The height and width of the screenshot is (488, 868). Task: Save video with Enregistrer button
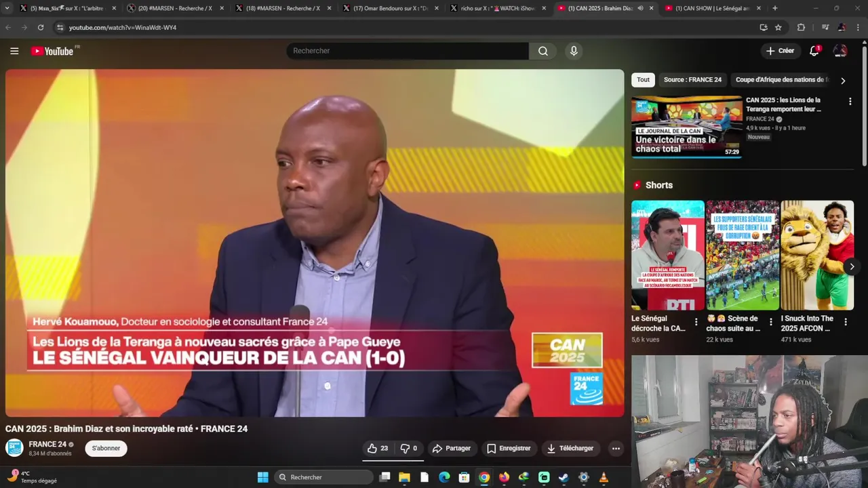[x=509, y=448]
